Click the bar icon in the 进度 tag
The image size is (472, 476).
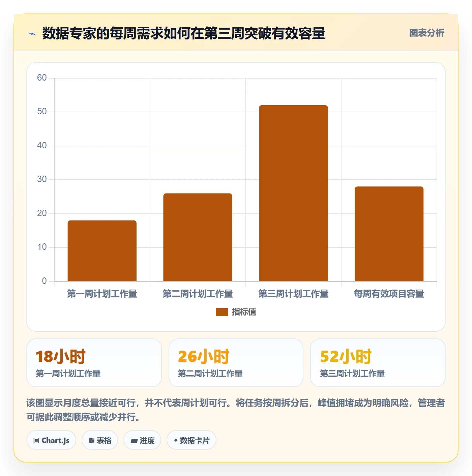coord(134,441)
